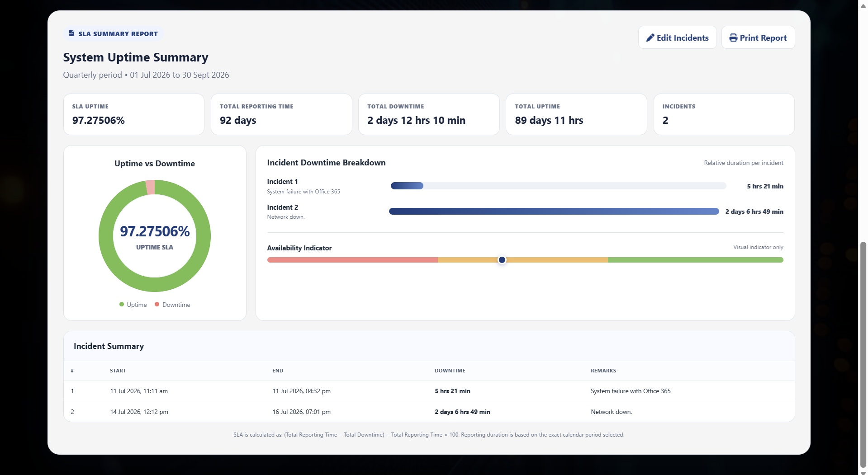This screenshot has height=475, width=868.
Task: Click the DOWNTIME column header in the table
Action: point(450,371)
